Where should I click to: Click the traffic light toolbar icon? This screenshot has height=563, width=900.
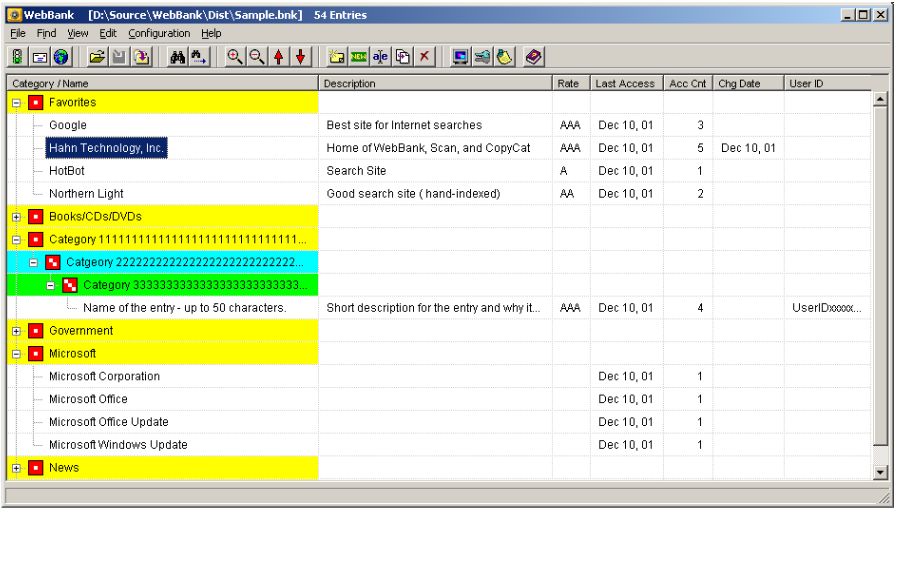[x=17, y=57]
